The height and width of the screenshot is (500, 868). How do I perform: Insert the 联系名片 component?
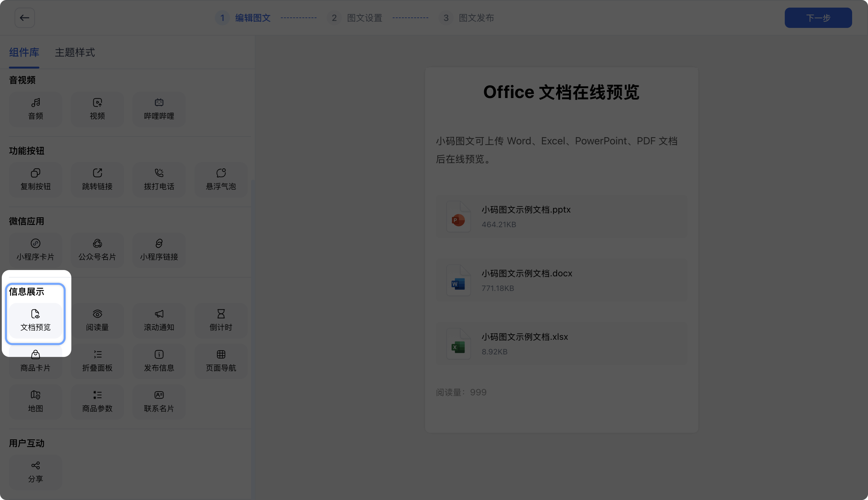click(x=159, y=401)
